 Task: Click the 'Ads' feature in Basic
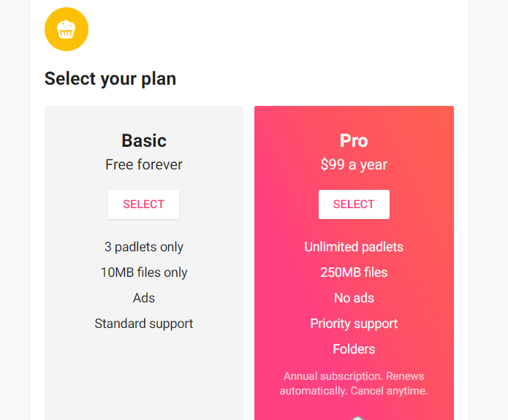144,298
